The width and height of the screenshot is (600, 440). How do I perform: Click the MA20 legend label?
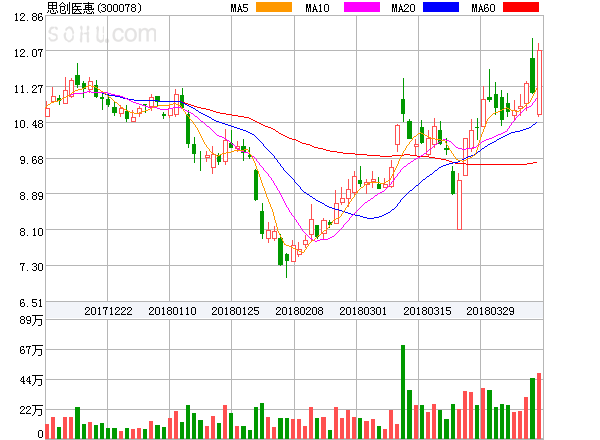tap(403, 8)
